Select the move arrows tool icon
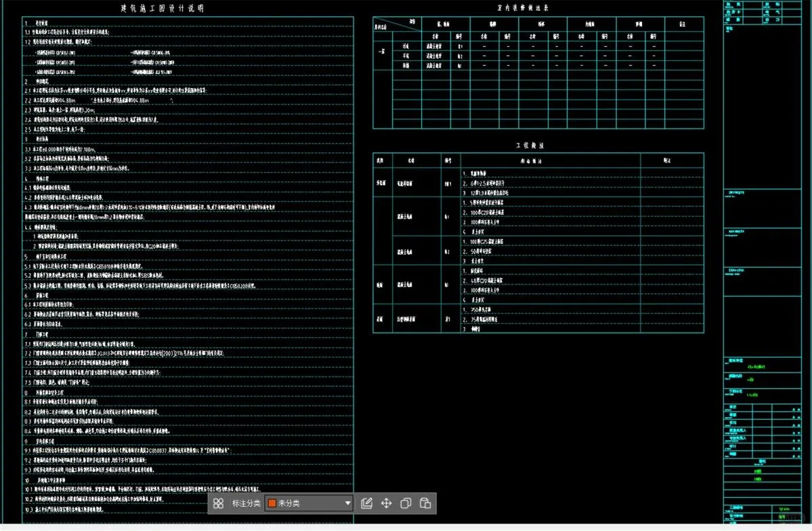812x531 pixels. click(x=386, y=503)
